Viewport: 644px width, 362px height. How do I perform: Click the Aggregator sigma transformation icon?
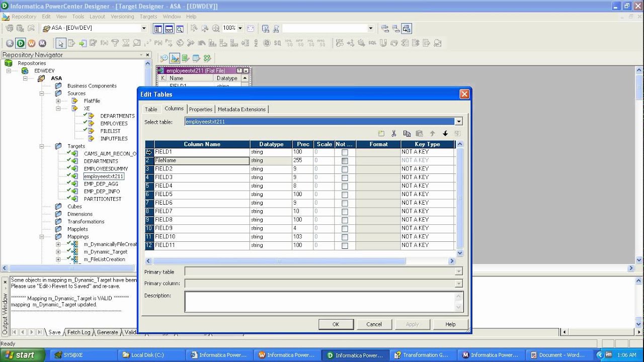click(x=126, y=43)
